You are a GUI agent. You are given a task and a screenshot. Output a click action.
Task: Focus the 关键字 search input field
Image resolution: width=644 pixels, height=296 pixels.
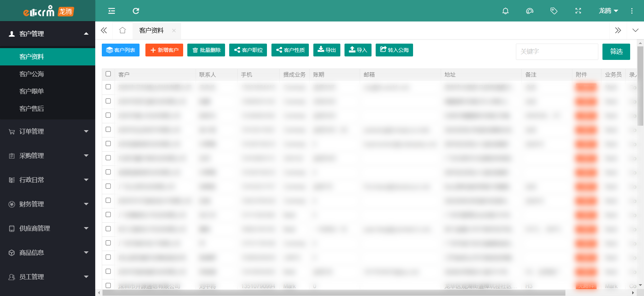tap(556, 52)
